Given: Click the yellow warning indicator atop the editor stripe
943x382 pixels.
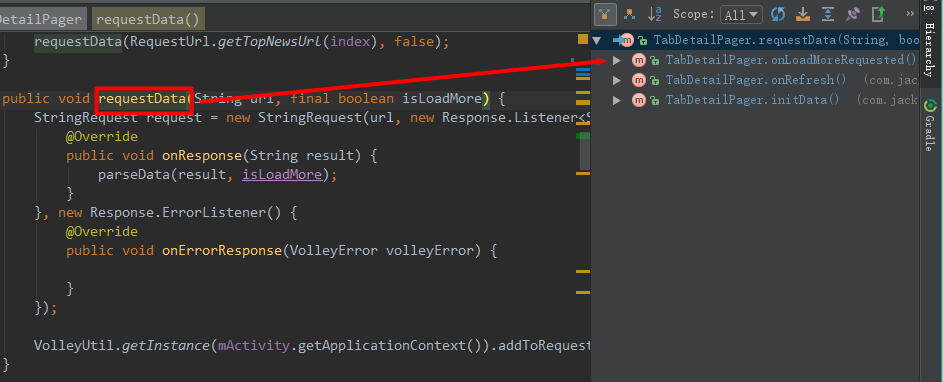Looking at the screenshot, I should pos(583,39).
